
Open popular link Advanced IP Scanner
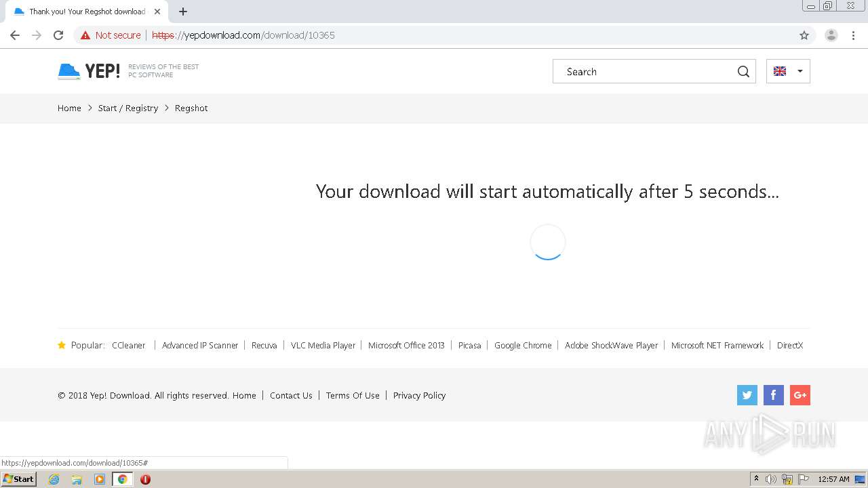click(200, 345)
